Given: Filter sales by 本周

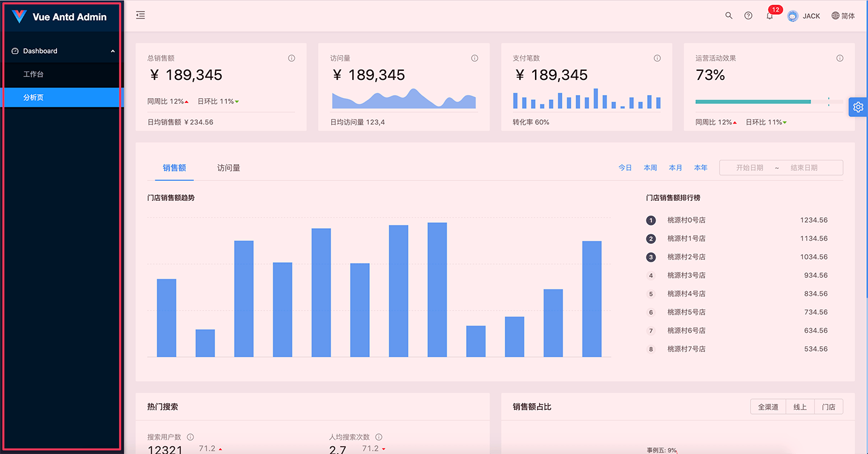Looking at the screenshot, I should click(x=650, y=168).
